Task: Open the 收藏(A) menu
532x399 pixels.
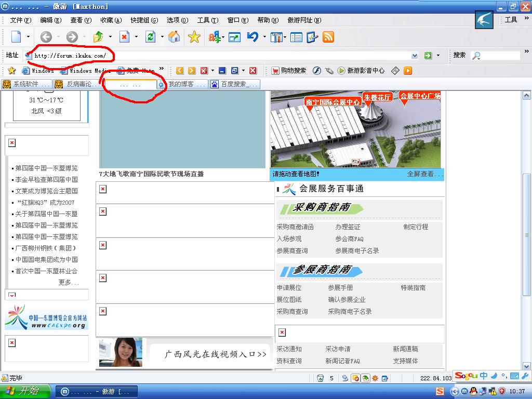Action: (111, 20)
